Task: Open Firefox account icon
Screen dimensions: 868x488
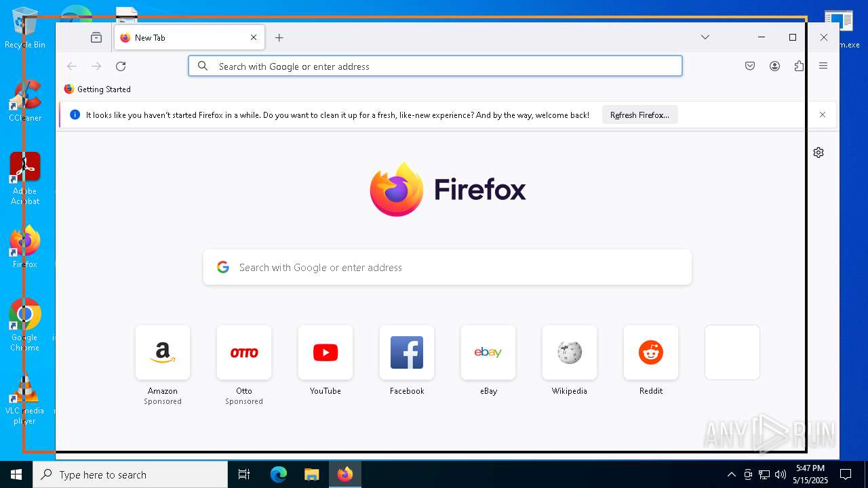Action: coord(774,66)
